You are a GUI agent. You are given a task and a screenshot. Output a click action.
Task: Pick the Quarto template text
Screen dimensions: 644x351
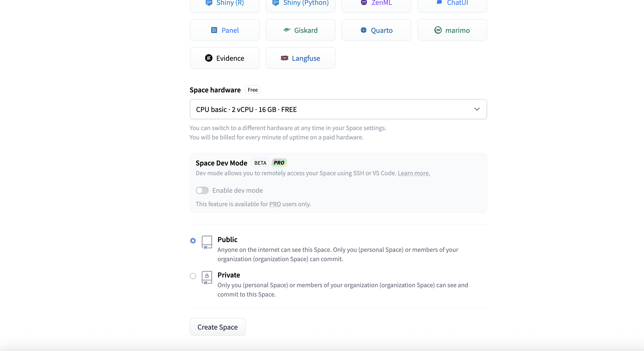[x=382, y=30]
